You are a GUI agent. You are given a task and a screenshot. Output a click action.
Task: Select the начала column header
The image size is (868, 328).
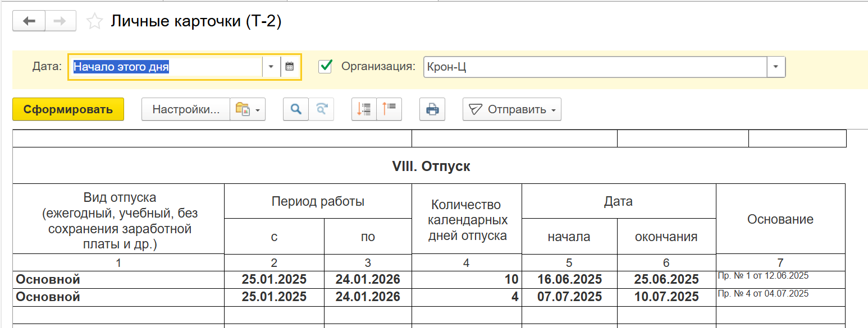click(x=569, y=237)
